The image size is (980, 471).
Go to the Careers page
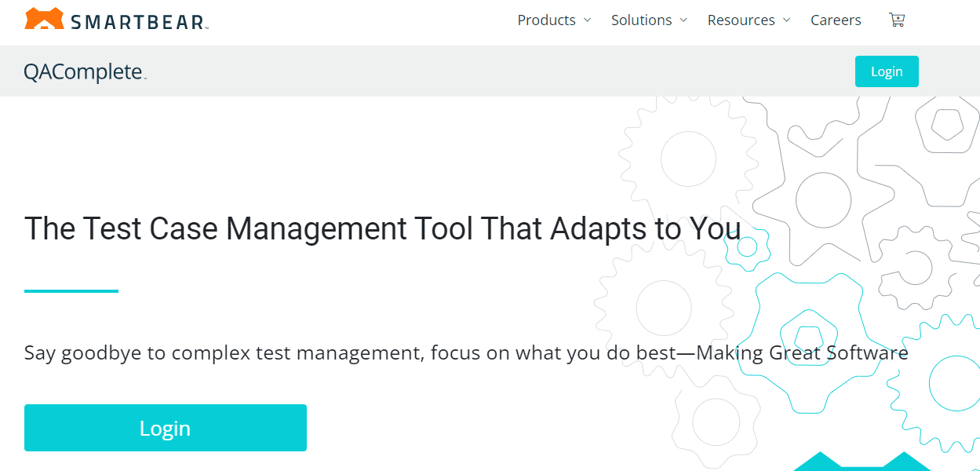[x=836, y=20]
